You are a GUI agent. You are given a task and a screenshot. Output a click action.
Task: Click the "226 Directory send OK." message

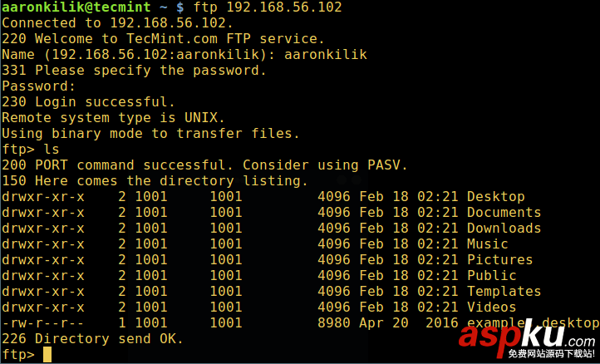pos(92,339)
